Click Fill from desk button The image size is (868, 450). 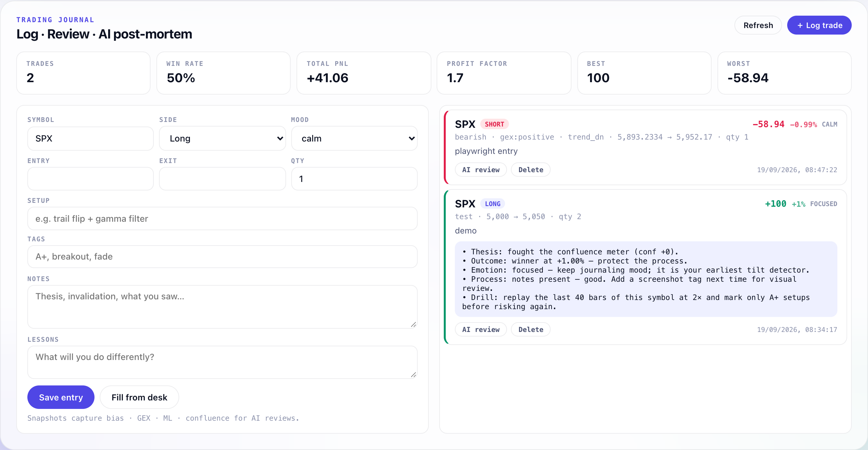pos(139,397)
